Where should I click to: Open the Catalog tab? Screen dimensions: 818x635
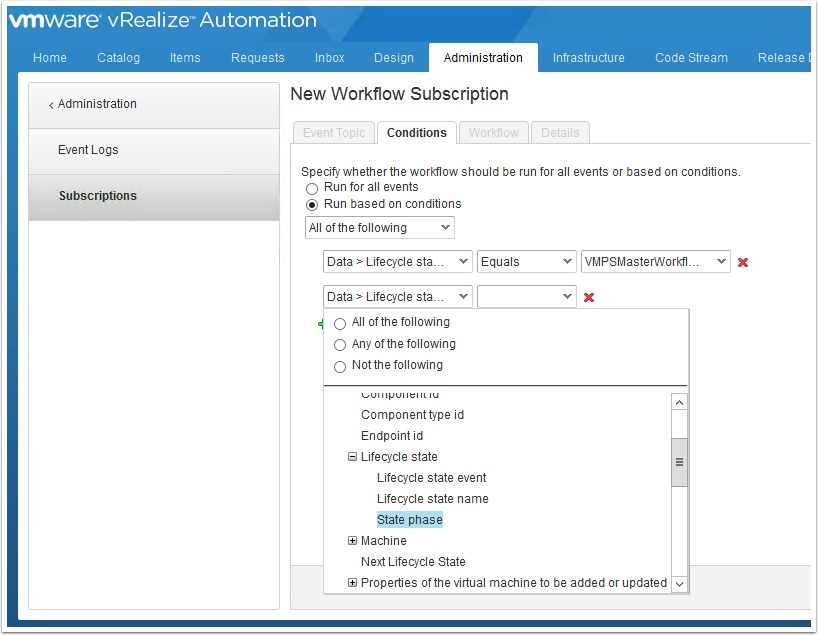pos(118,57)
